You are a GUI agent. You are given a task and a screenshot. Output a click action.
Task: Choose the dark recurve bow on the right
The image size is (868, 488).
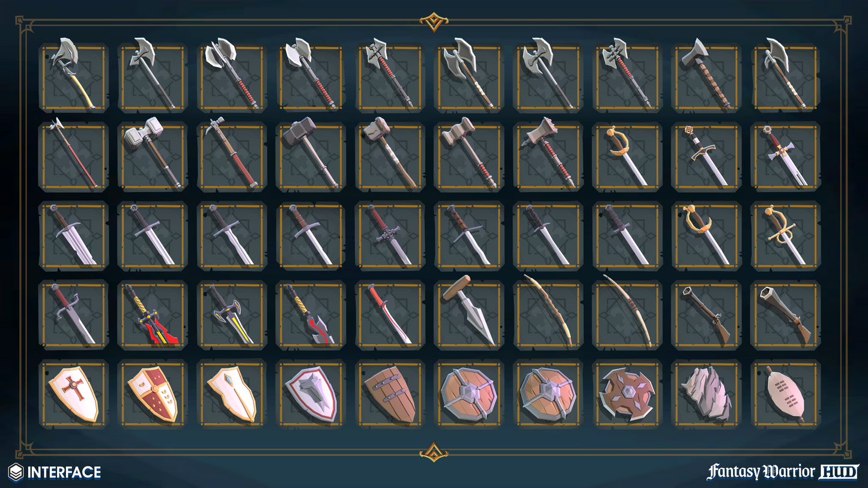coord(627,315)
